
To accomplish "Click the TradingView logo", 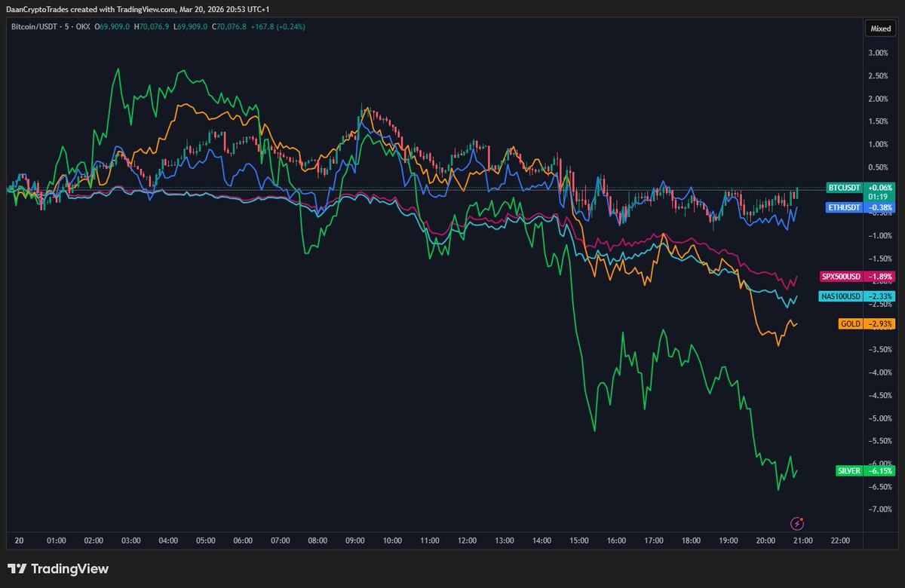I will (x=58, y=569).
